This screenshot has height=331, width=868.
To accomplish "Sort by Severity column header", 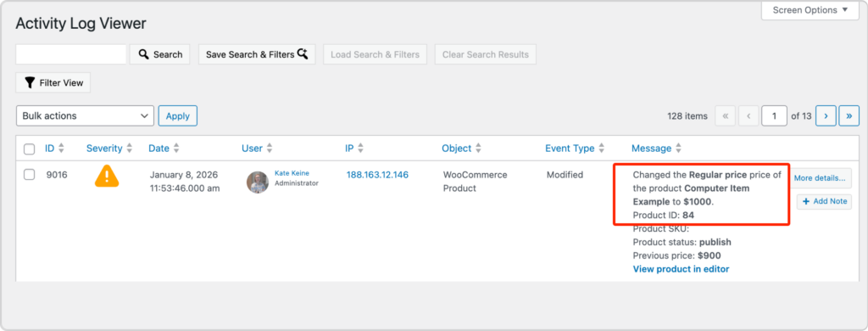I will coord(109,148).
